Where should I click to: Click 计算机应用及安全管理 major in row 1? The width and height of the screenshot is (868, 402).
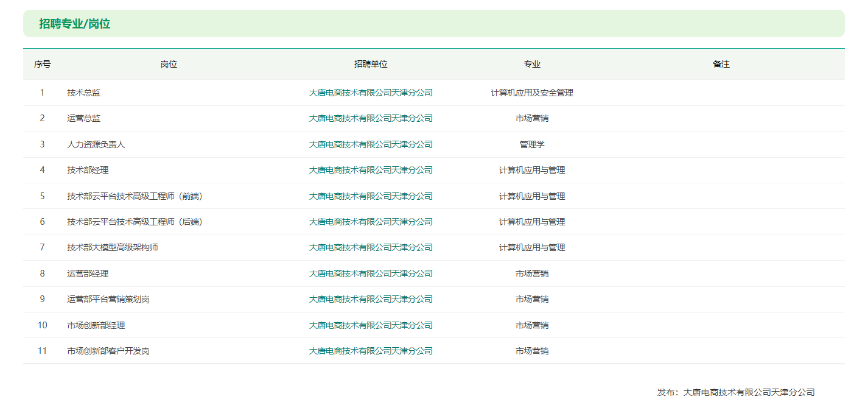(x=532, y=93)
